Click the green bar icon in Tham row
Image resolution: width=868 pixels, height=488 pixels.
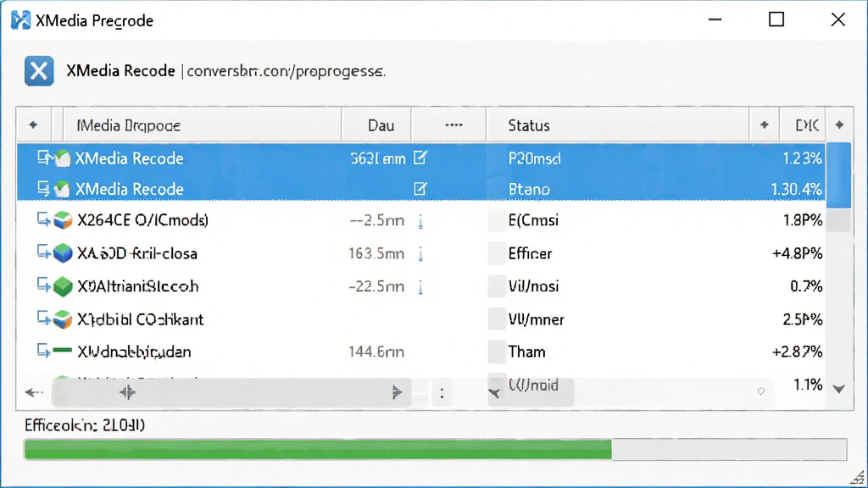(x=63, y=350)
